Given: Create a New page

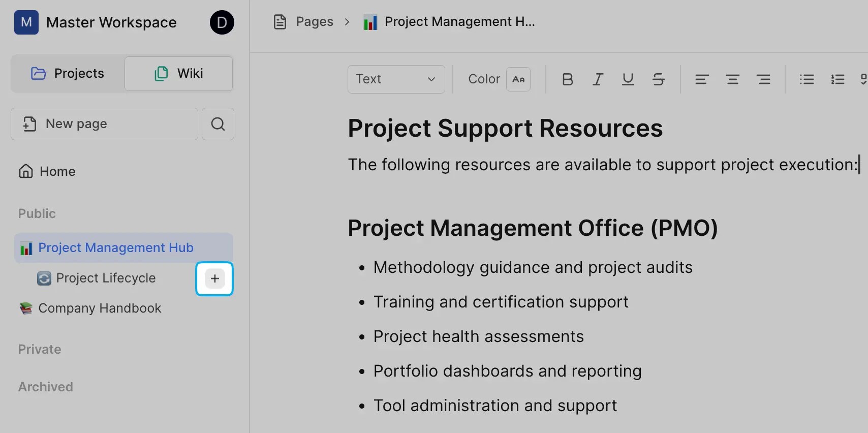Looking at the screenshot, I should 104,124.
